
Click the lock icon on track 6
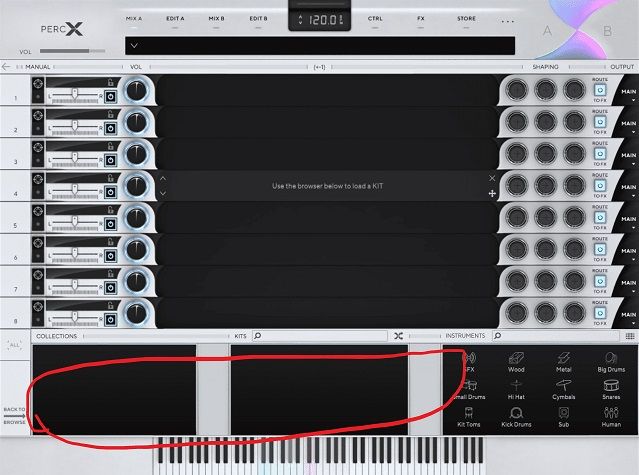[x=110, y=241]
